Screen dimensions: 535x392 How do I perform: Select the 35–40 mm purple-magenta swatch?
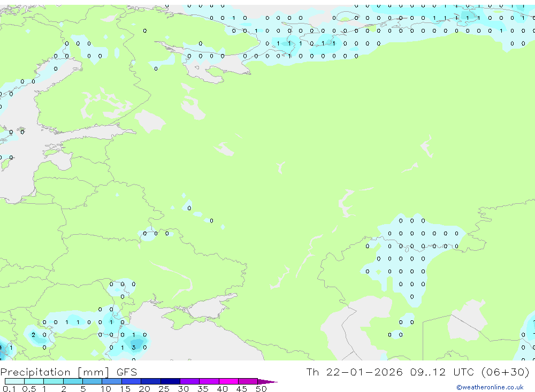(x=209, y=381)
